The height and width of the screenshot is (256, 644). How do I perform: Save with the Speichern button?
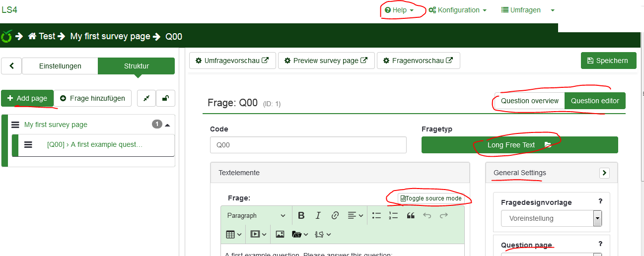[x=608, y=61]
